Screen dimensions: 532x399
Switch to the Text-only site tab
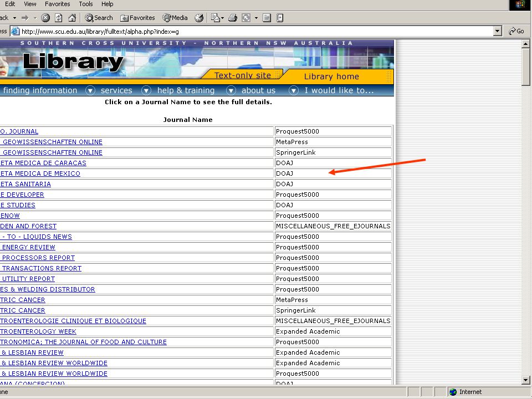[243, 75]
